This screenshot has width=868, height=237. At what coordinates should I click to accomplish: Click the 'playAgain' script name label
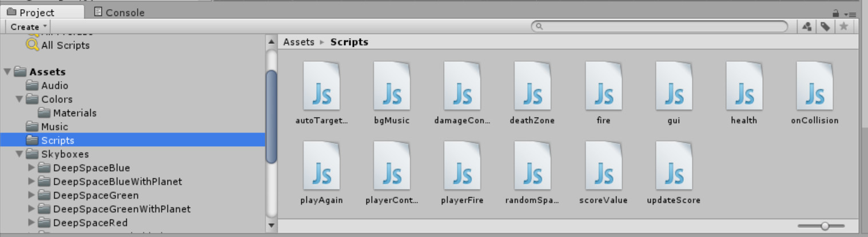click(x=321, y=200)
